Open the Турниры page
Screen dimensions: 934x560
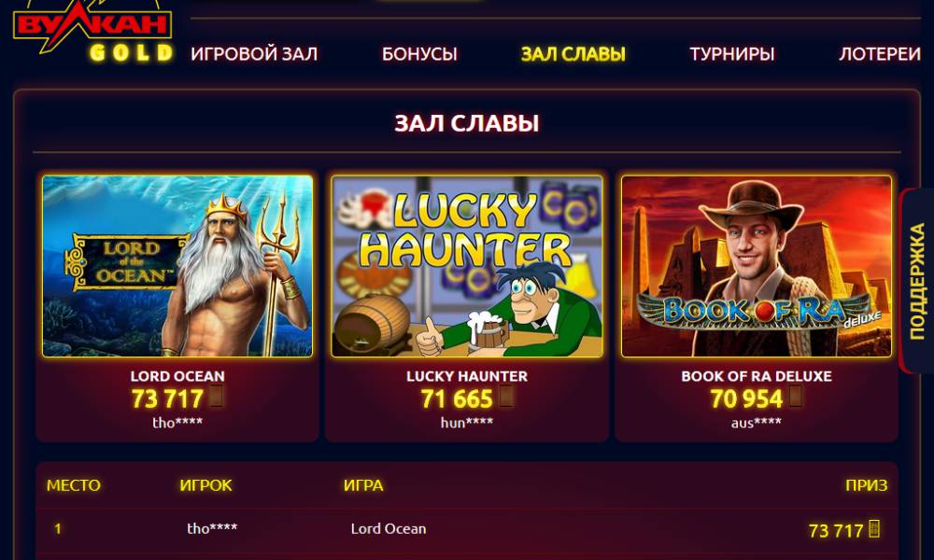point(732,54)
